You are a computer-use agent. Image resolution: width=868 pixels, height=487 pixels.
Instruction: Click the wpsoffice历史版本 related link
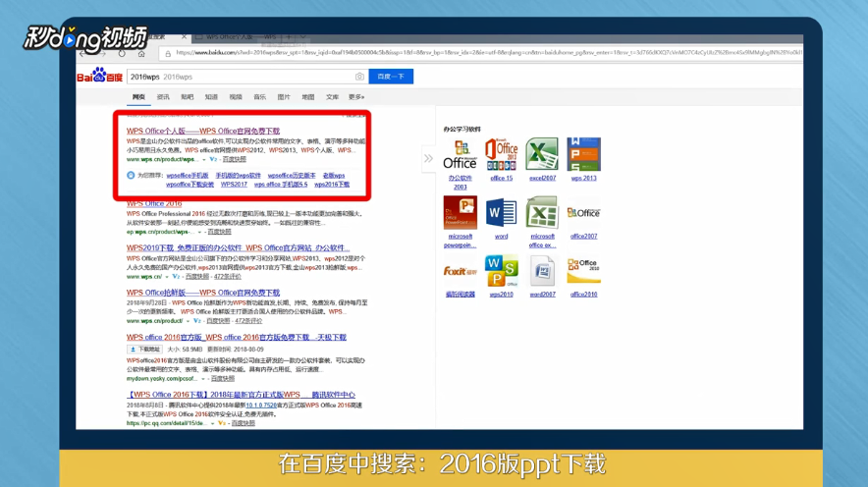(292, 176)
